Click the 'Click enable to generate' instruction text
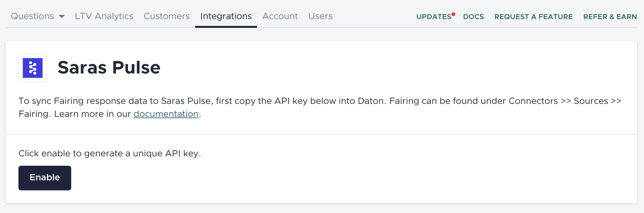644x213 pixels. tap(110, 153)
